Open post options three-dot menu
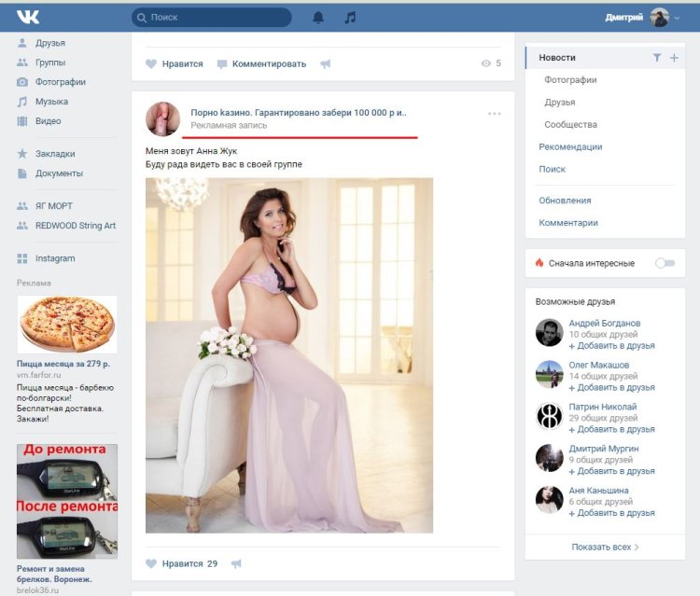Image resolution: width=700 pixels, height=596 pixels. pos(495,114)
